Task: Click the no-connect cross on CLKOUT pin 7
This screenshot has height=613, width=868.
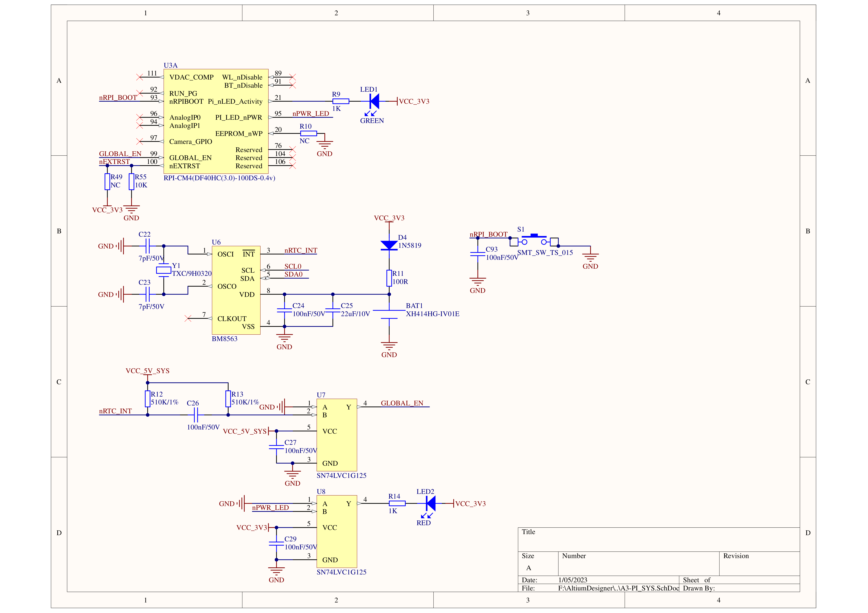Action: (x=188, y=319)
